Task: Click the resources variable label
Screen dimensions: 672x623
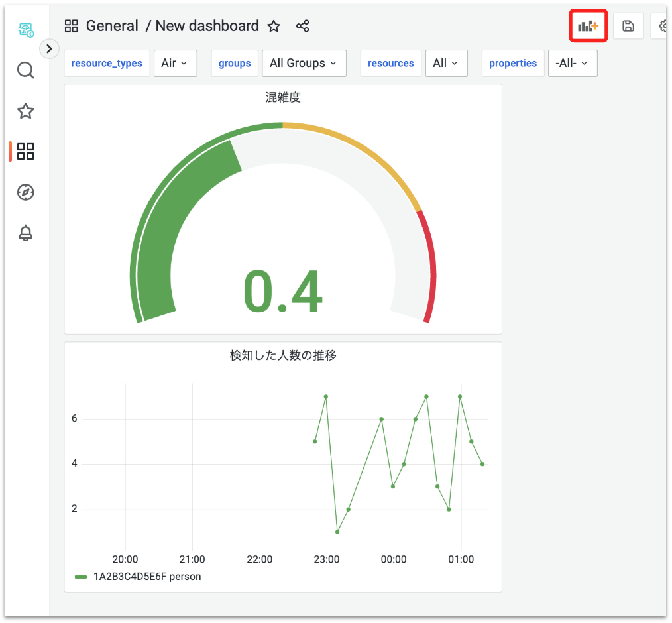Action: tap(391, 64)
